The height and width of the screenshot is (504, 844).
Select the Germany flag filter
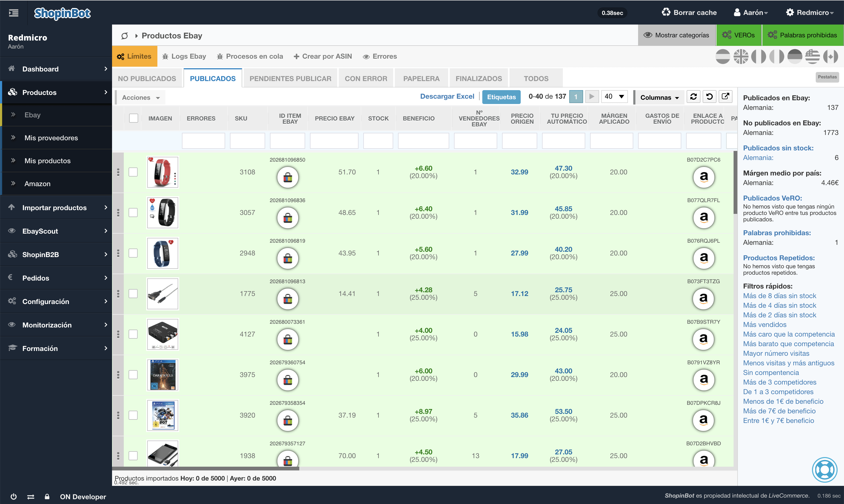[795, 57]
